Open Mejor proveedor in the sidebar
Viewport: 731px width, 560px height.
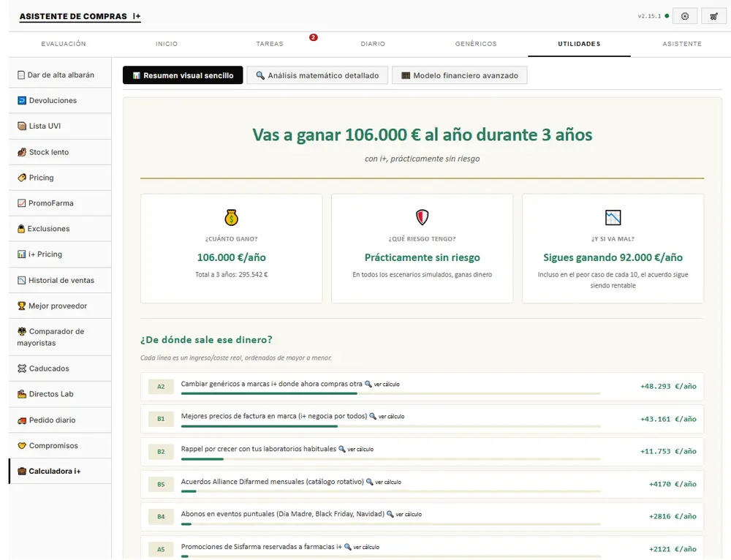(60, 306)
